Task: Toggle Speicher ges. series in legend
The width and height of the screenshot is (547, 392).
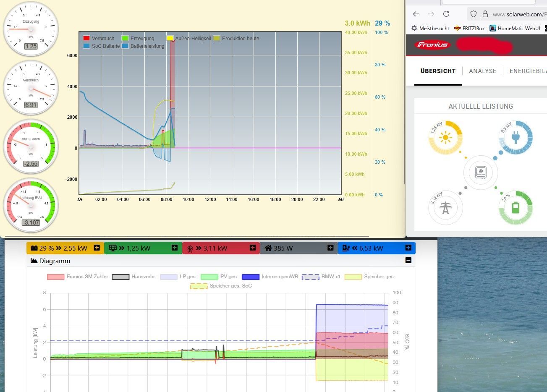Action: pos(369,277)
